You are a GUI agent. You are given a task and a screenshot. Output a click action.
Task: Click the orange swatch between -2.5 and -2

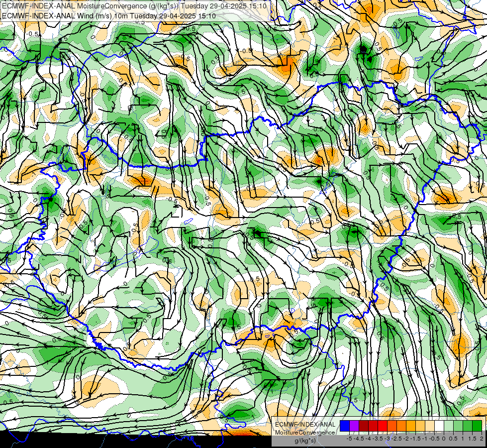[401, 426]
